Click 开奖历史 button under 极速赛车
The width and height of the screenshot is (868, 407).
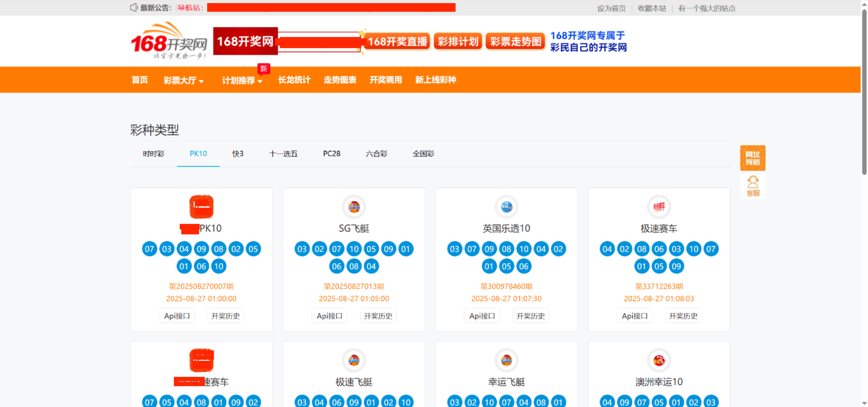click(x=683, y=316)
